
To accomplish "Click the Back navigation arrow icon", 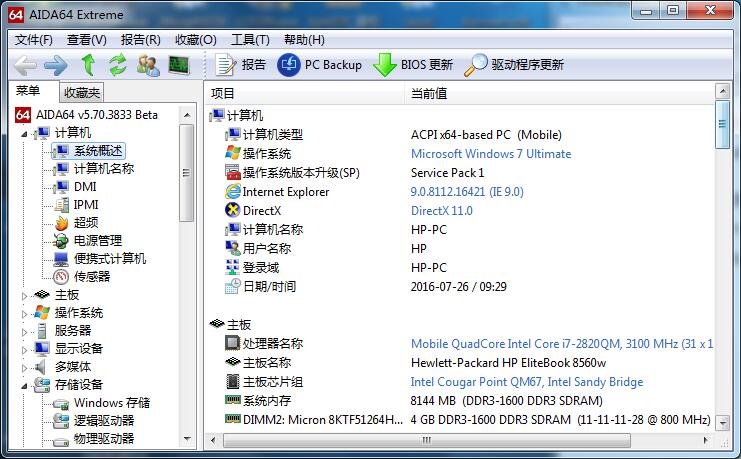I will (25, 65).
